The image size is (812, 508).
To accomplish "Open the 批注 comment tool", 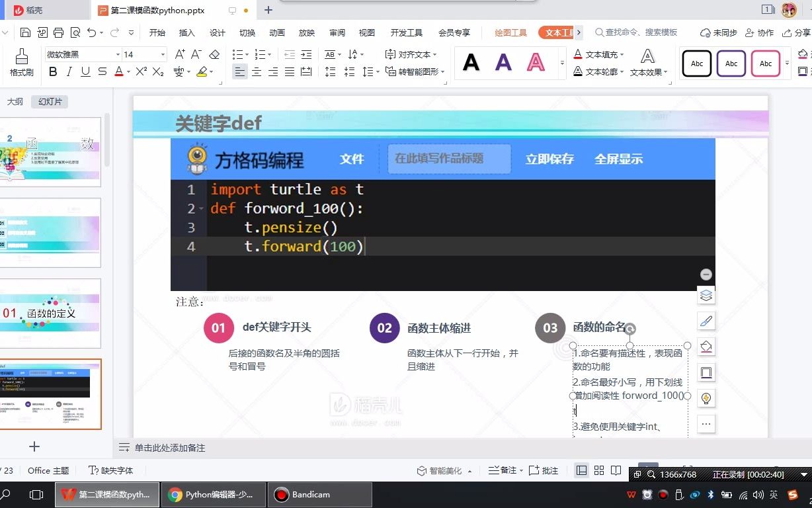I will [x=544, y=470].
